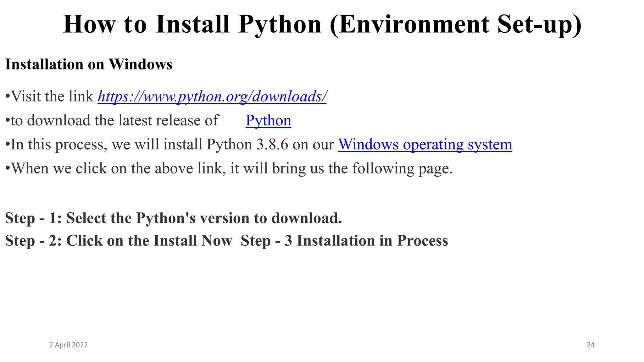Click the following page phrase in fourth bullet
The width and height of the screenshot is (644, 362).
point(402,169)
